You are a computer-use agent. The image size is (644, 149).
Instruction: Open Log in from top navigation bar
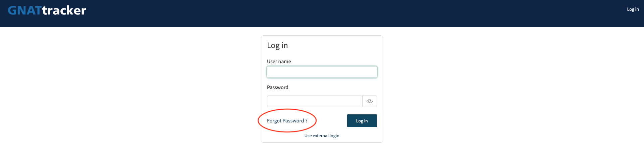tap(633, 9)
